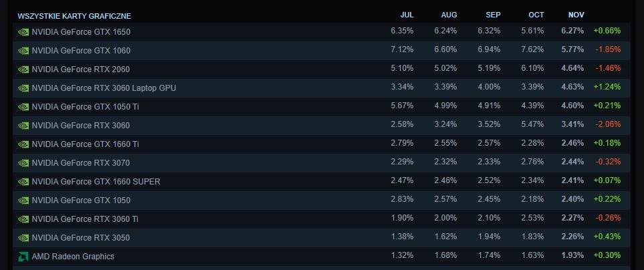Select the NVIDIA GeForce GTX 1660 Ti name
This screenshot has height=270, width=644.
pos(86,144)
